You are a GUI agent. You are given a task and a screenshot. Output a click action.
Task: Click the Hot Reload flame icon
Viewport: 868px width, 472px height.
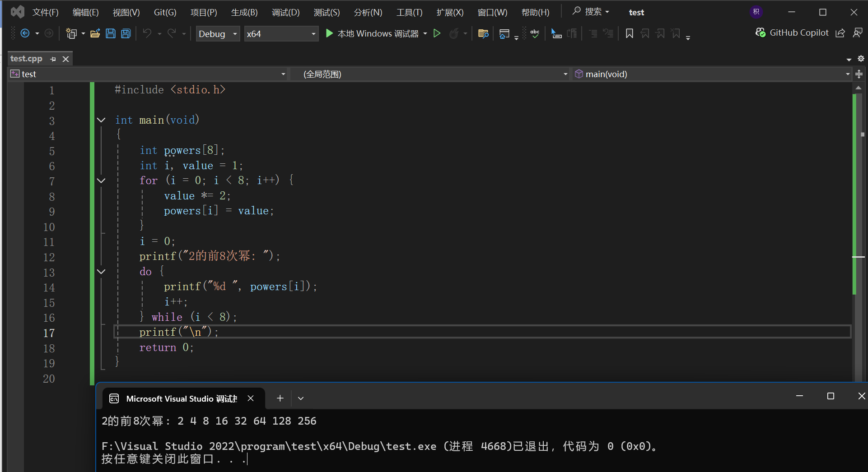pyautogui.click(x=454, y=33)
